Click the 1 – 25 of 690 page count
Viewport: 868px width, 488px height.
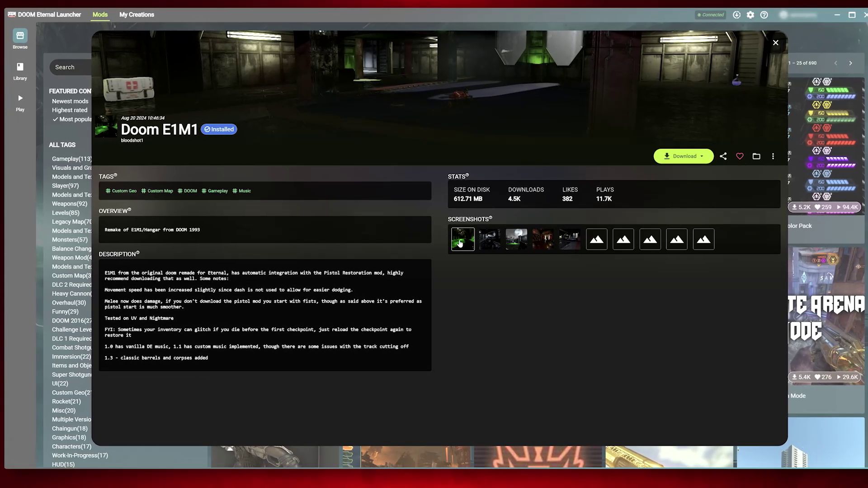[802, 63]
